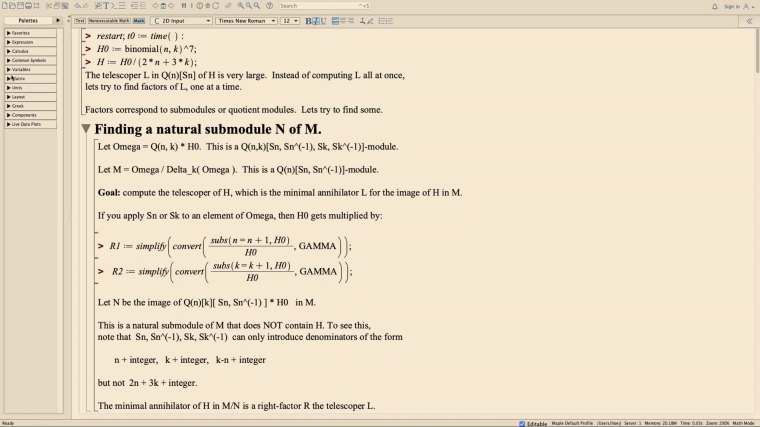Viewport: 760px width, 427px height.
Task: Open notifications bell icon
Action: 715,6
